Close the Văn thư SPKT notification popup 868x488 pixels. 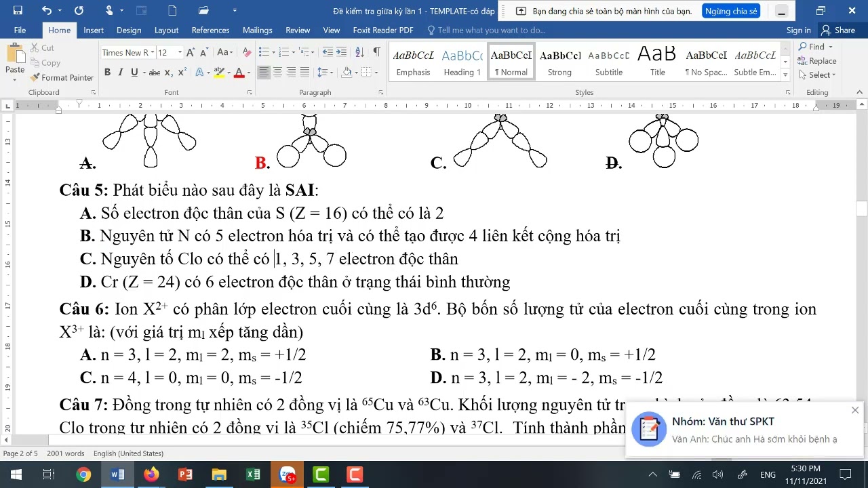coord(855,410)
